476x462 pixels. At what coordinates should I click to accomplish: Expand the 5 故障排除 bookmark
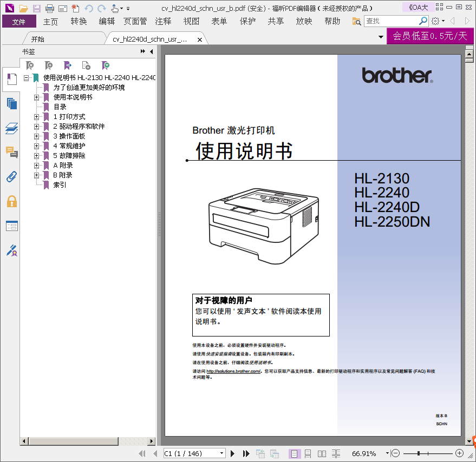point(36,156)
